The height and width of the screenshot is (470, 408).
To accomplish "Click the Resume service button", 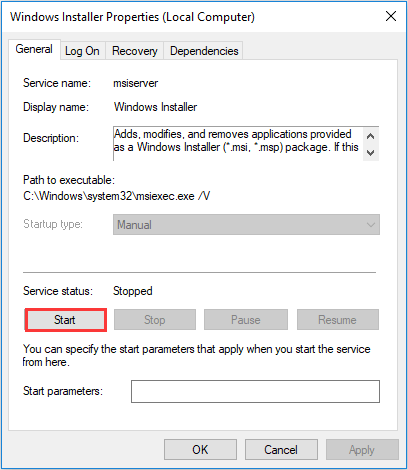I will pyautogui.click(x=338, y=320).
